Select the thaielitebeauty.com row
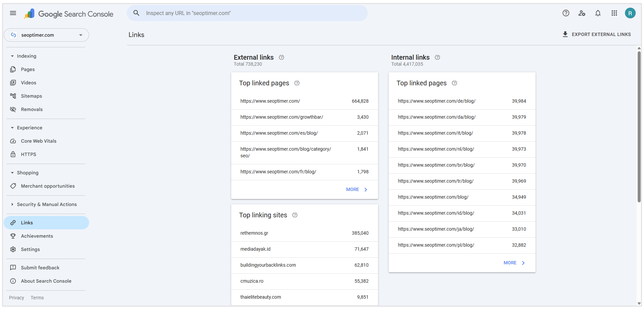The height and width of the screenshot is (310, 644). click(x=305, y=297)
